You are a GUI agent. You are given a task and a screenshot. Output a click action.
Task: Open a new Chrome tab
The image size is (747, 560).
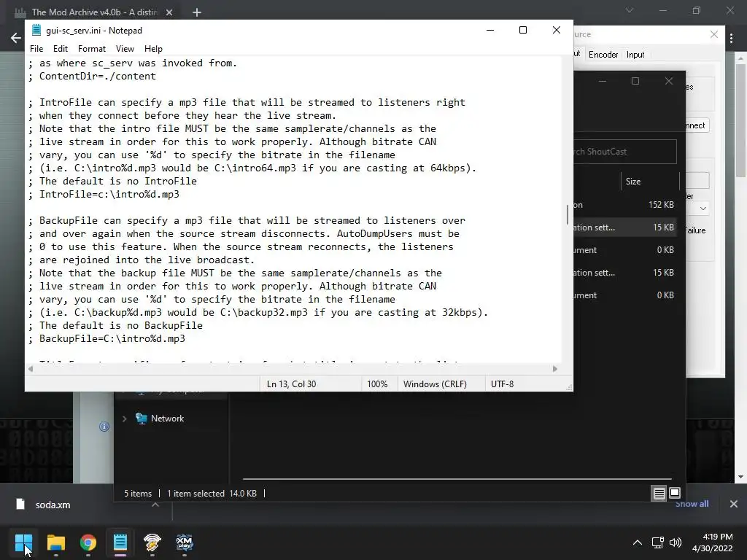197,12
